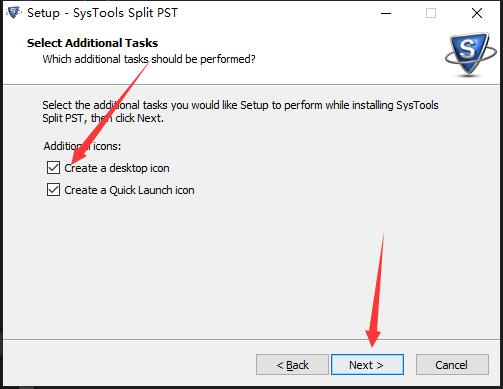
Task: Click the instruction paragraph about additional tasks
Action: (240, 111)
